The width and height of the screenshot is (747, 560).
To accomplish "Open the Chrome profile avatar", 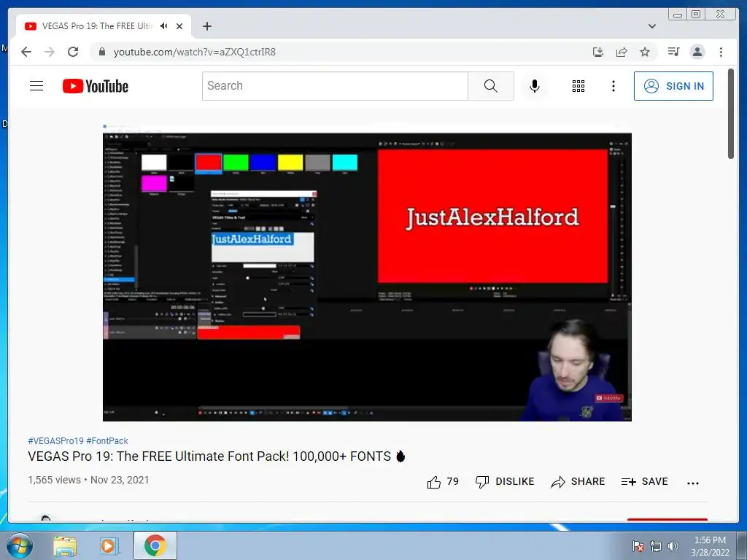I will point(697,52).
